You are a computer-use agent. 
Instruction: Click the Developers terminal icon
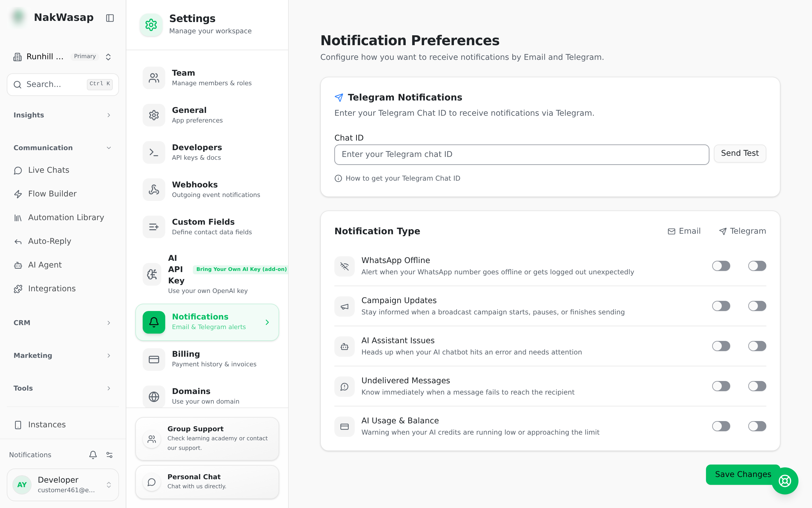coord(154,152)
